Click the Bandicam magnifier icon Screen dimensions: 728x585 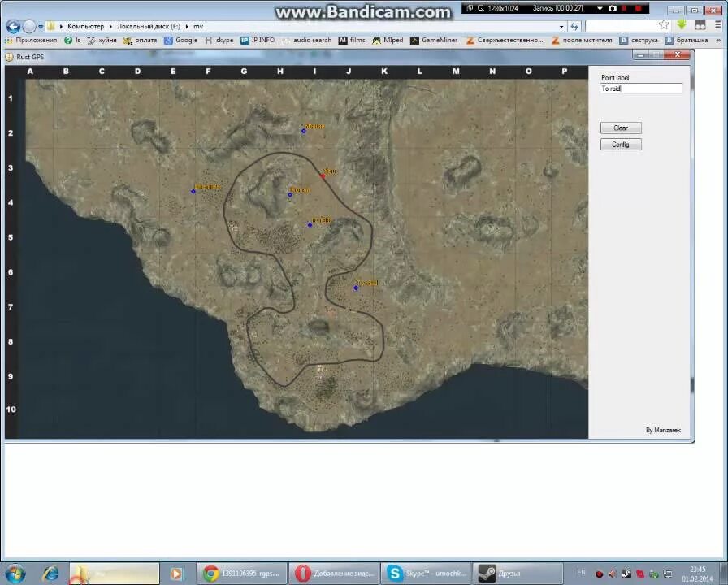click(481, 8)
